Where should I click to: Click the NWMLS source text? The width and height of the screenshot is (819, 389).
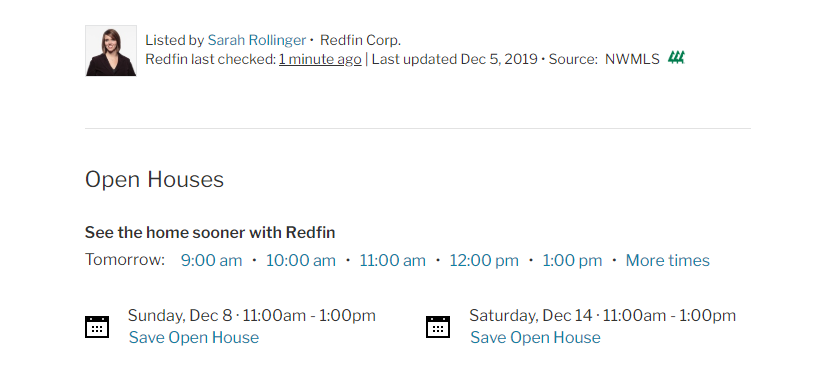click(632, 59)
